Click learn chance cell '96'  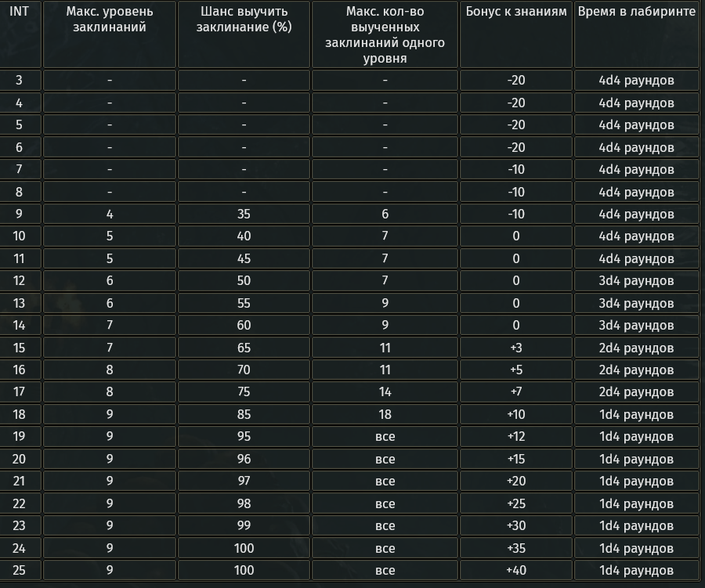click(x=244, y=459)
